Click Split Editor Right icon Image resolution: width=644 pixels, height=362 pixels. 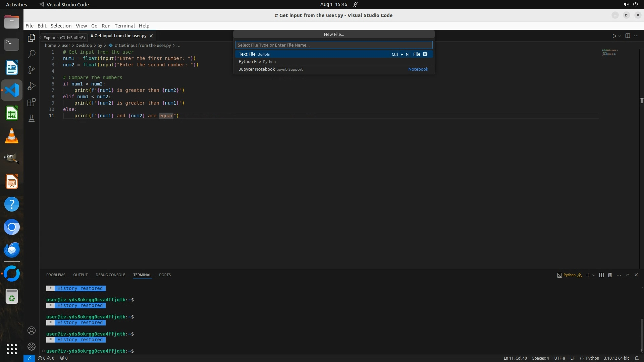(x=628, y=36)
